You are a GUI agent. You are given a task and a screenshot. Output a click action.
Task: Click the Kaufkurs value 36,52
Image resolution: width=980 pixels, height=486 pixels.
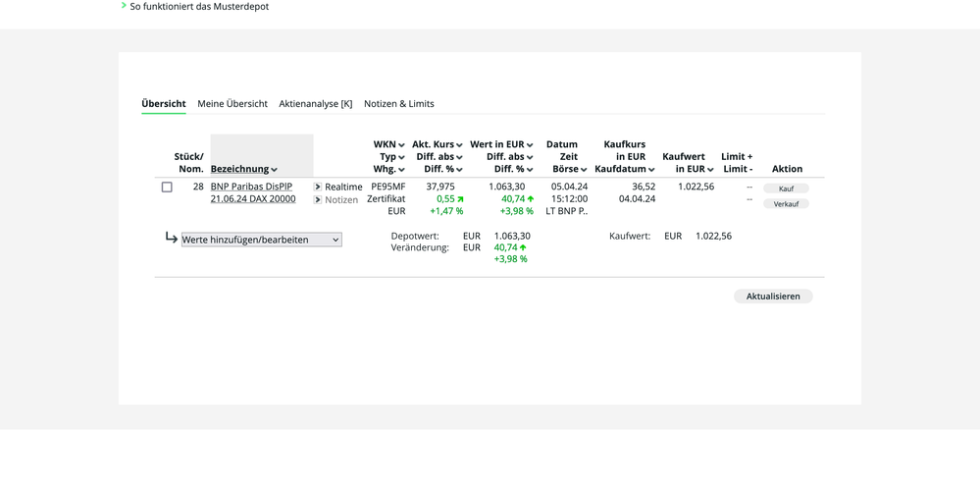(644, 187)
